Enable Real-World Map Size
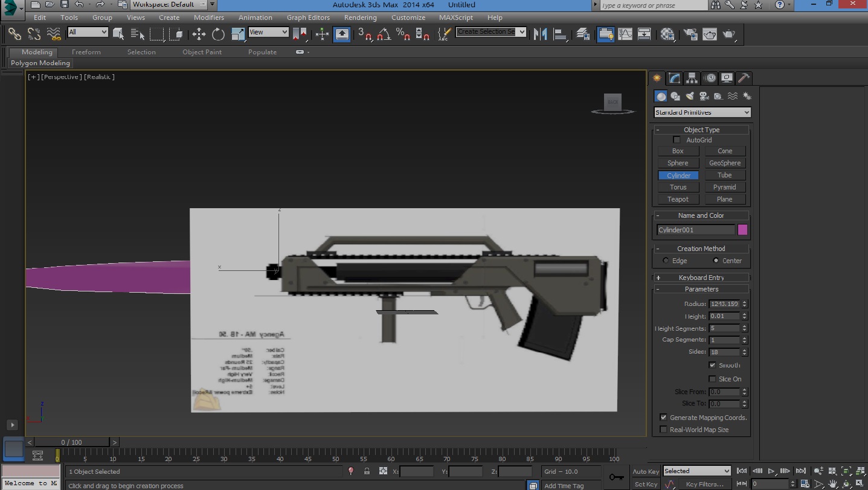Screen dimensions: 868x490 (664, 430)
